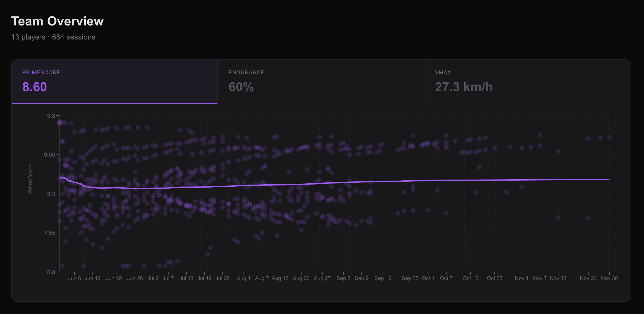Screen dimensions: 644x314
Task: Click the 9.8 y-axis label
Action: tap(51, 116)
